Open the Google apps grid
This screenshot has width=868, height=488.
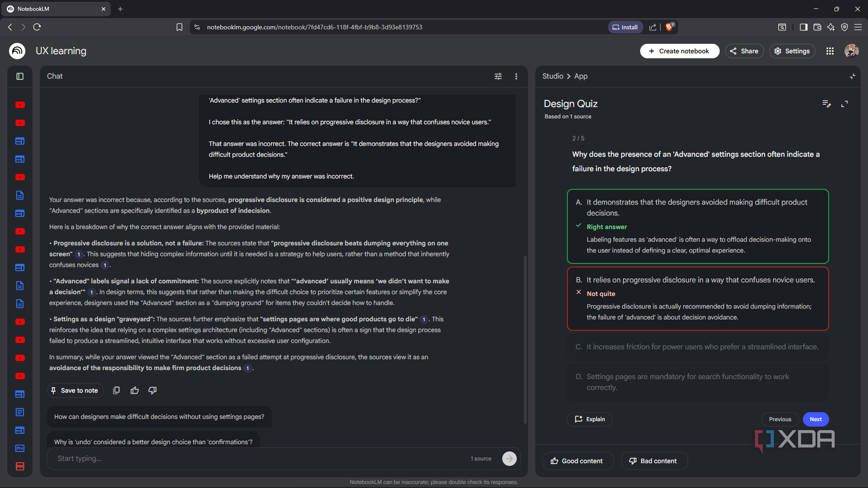(830, 50)
